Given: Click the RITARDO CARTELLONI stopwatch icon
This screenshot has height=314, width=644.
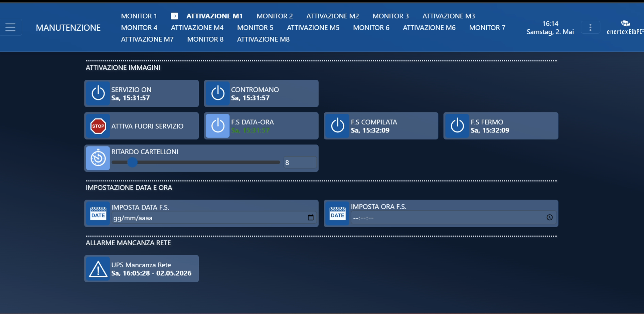Looking at the screenshot, I should (98, 158).
